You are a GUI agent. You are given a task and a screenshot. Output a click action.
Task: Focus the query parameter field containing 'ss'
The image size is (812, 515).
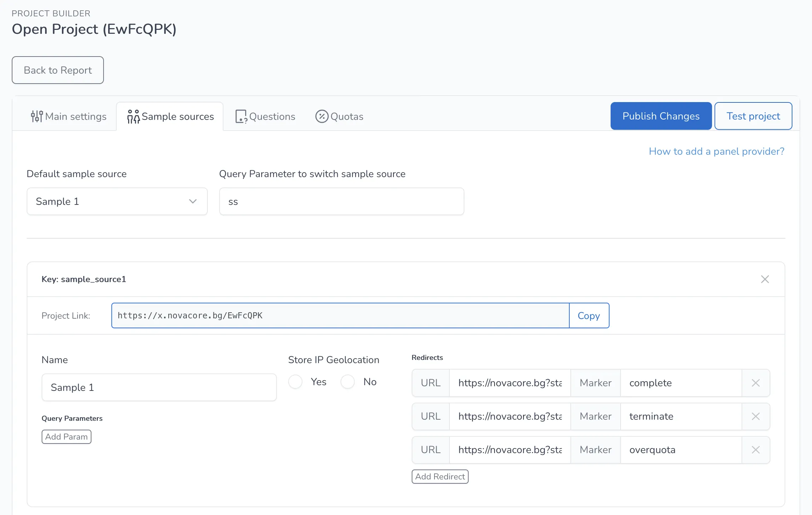tap(342, 201)
